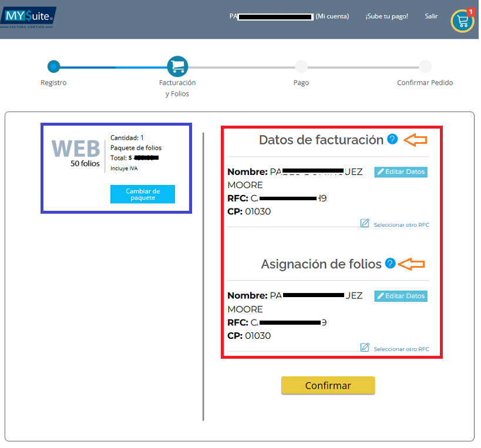This screenshot has width=481, height=448.
Task: Click the Cambiar de paquete button
Action: (x=143, y=194)
